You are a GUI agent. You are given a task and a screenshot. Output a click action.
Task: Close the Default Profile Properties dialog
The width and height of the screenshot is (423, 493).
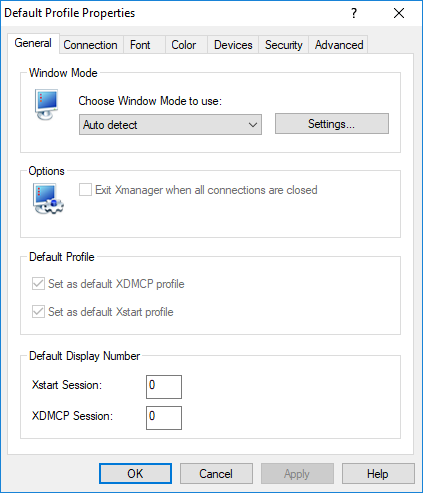[399, 13]
